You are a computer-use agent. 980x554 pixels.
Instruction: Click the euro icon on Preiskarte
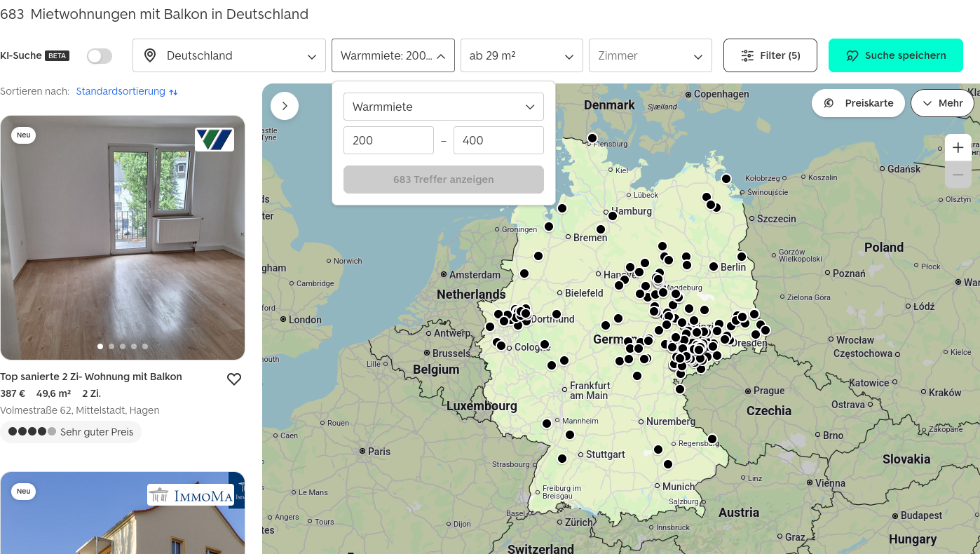(x=829, y=103)
